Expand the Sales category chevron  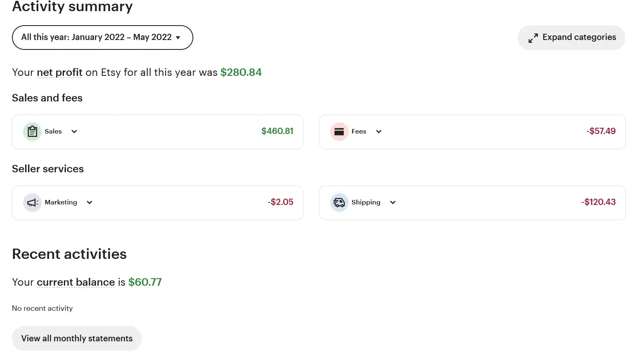tap(74, 132)
